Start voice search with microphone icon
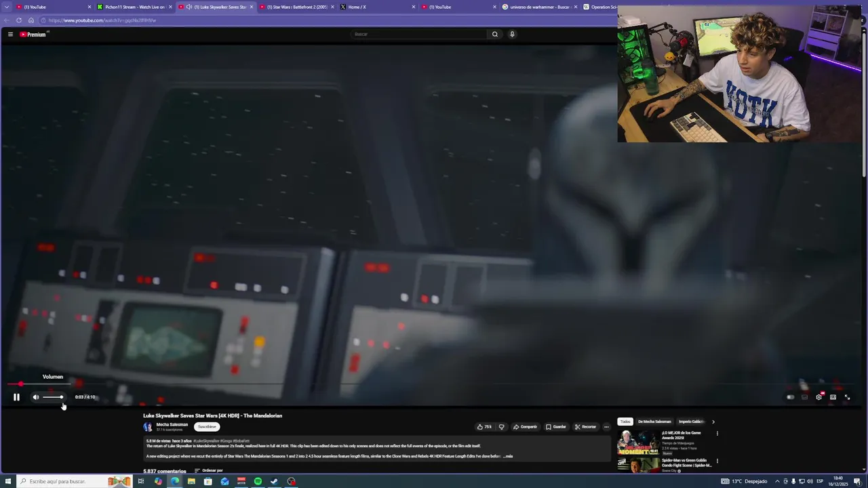The width and height of the screenshot is (868, 488). (x=512, y=34)
